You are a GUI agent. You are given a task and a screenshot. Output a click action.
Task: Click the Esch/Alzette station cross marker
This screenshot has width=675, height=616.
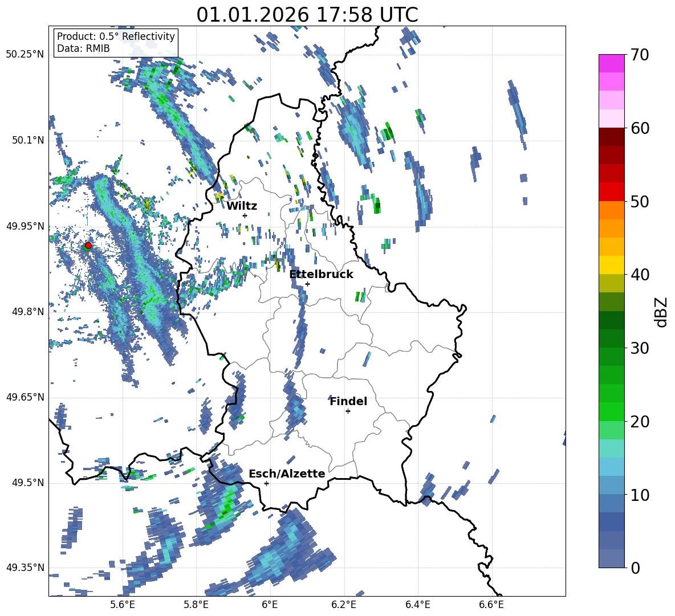[x=266, y=483]
